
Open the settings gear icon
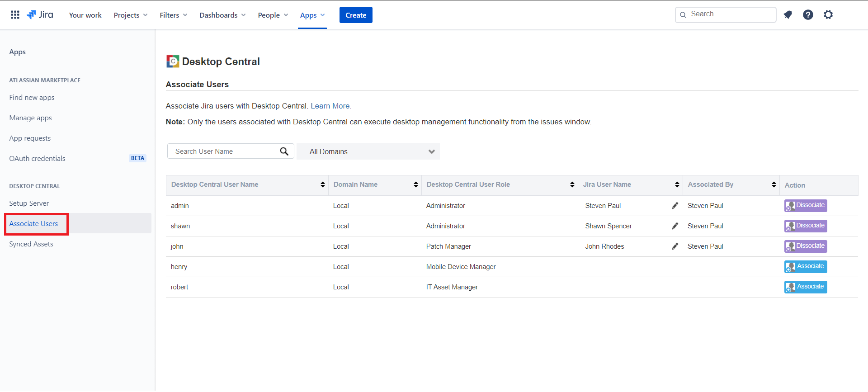click(828, 15)
